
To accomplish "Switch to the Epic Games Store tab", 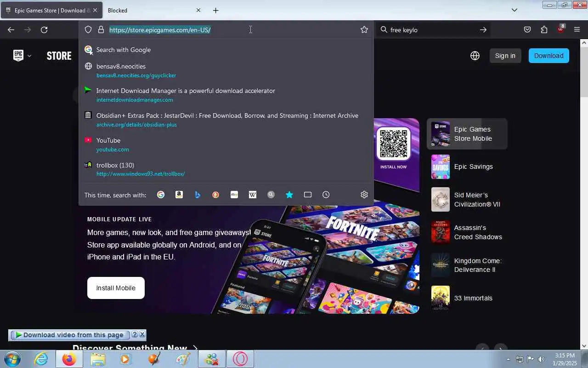I will tap(51, 10).
